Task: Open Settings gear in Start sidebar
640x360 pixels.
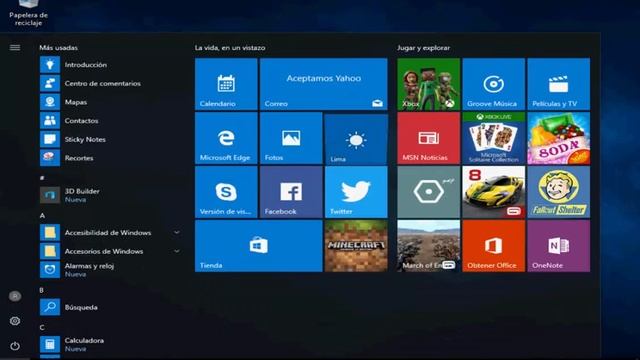Action: [x=15, y=321]
